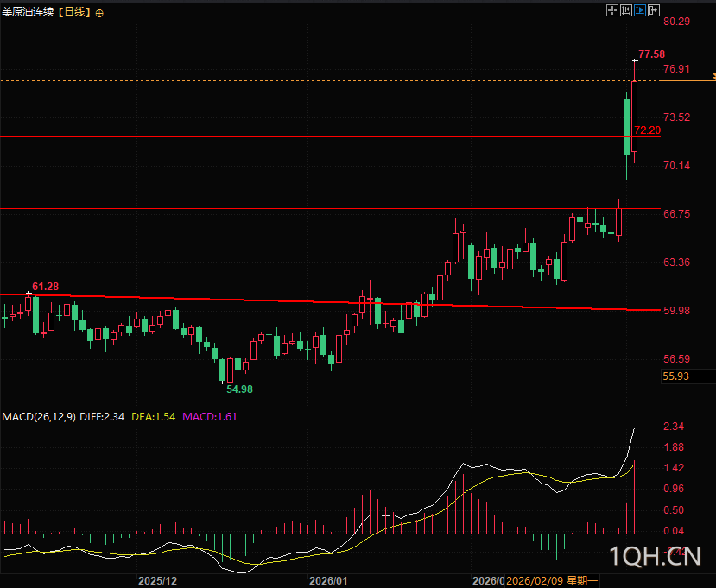Click the 72.20 price line label
Image resolution: width=716 pixels, height=588 pixels.
648,130
